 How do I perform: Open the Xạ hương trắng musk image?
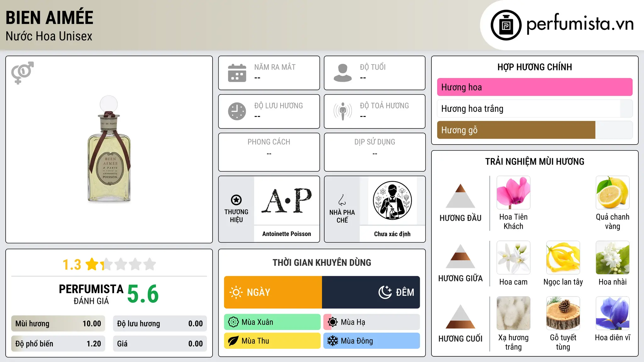coord(513,313)
